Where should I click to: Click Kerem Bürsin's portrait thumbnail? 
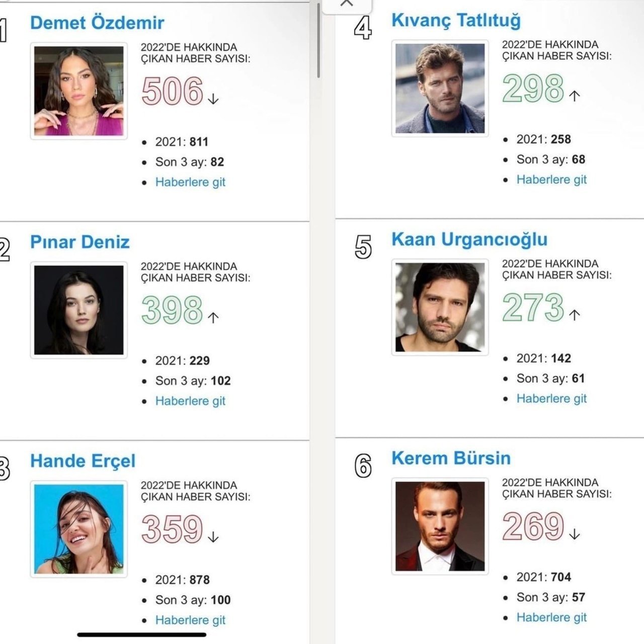point(440,526)
